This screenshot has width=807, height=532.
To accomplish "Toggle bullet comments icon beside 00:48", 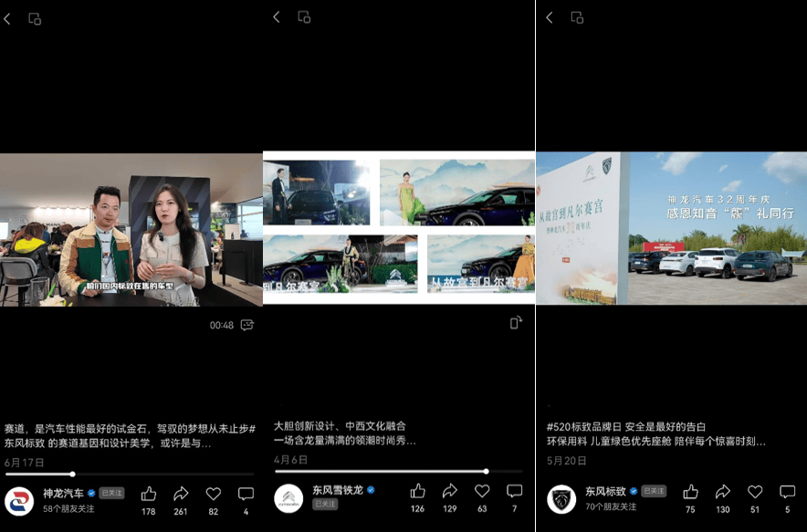I will (x=247, y=325).
